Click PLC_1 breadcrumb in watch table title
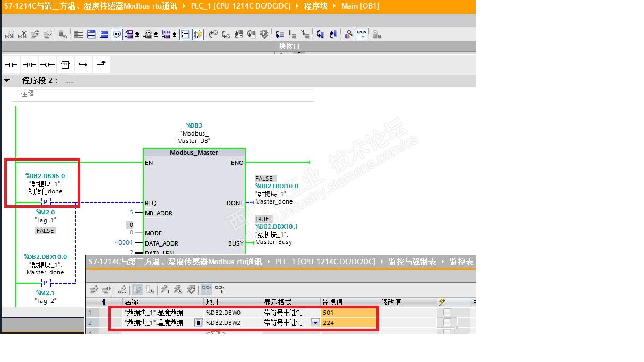Screen dimensions: 644x362 pos(325,262)
